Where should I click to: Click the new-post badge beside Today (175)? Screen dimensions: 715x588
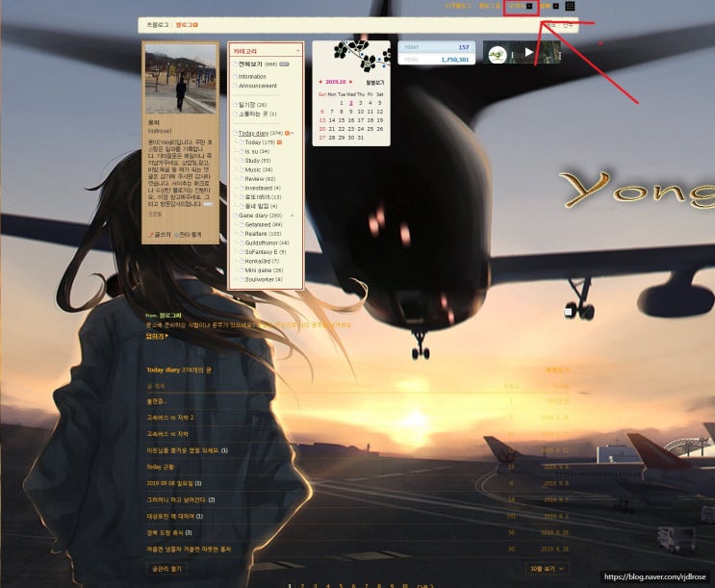279,142
